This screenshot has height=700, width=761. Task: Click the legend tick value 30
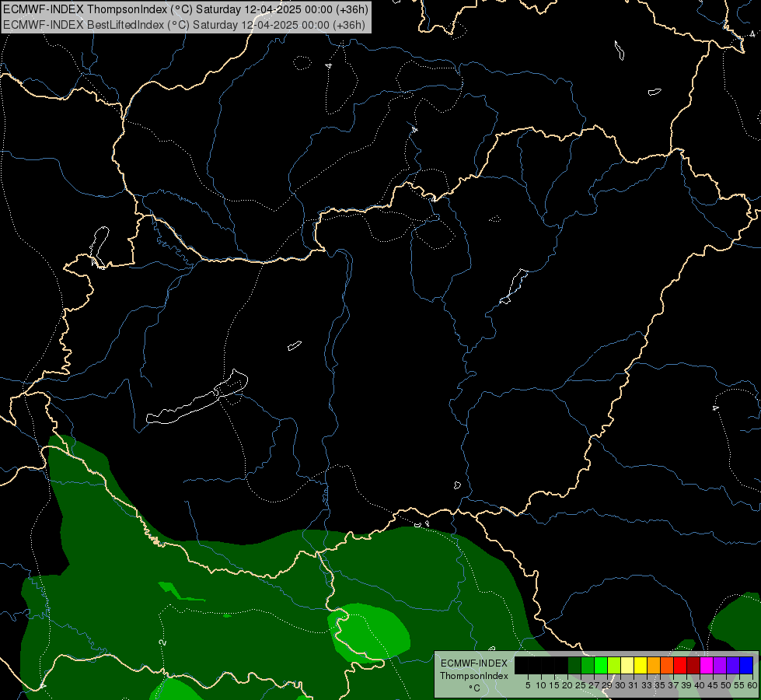point(620,685)
